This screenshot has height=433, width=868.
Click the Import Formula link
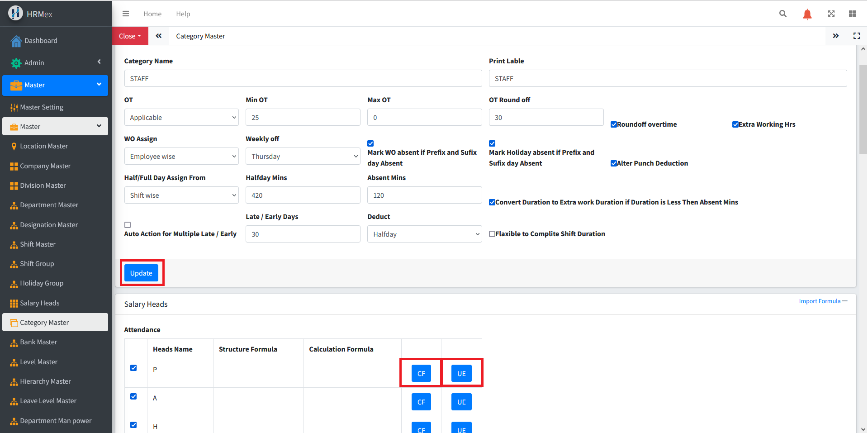pyautogui.click(x=819, y=301)
